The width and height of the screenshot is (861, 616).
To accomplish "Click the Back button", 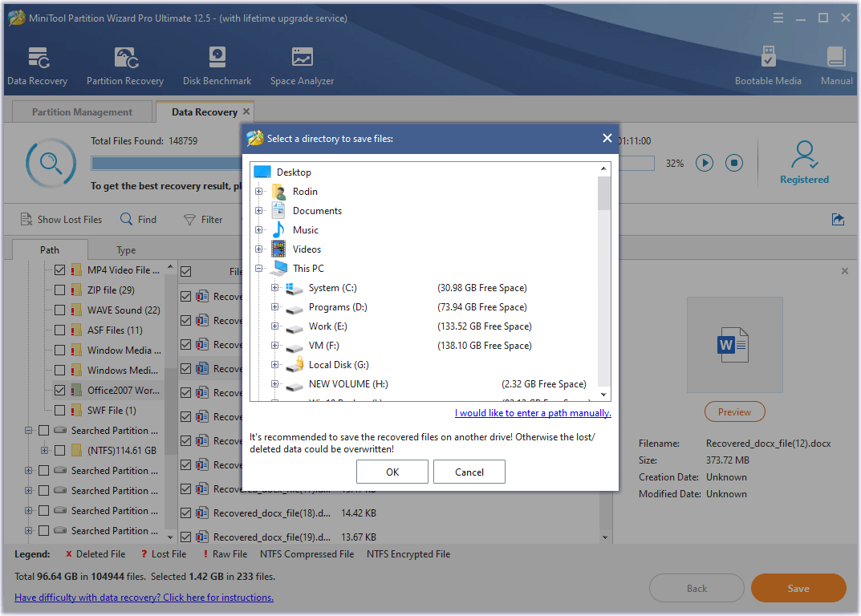I will pos(697,588).
